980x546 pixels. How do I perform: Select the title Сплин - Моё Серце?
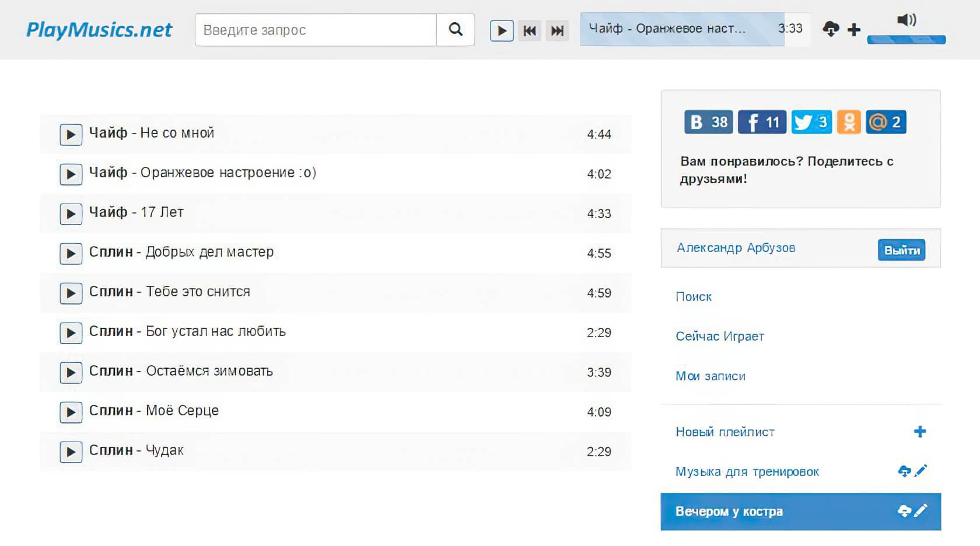(154, 411)
